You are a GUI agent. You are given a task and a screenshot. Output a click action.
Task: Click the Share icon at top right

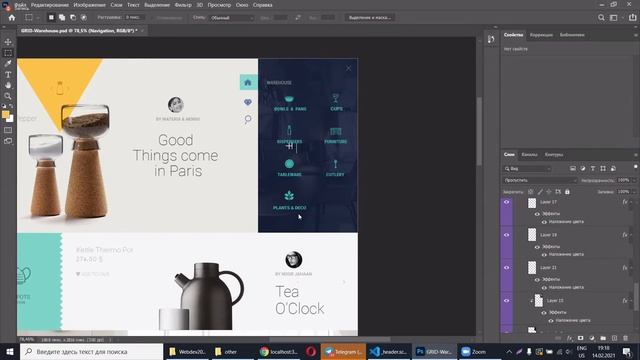tap(632, 18)
